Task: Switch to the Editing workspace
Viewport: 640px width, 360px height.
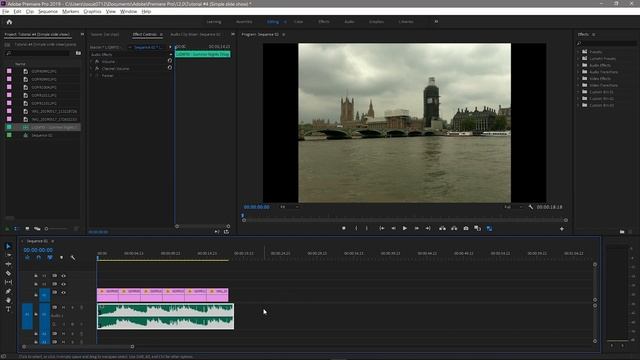Action: point(273,22)
